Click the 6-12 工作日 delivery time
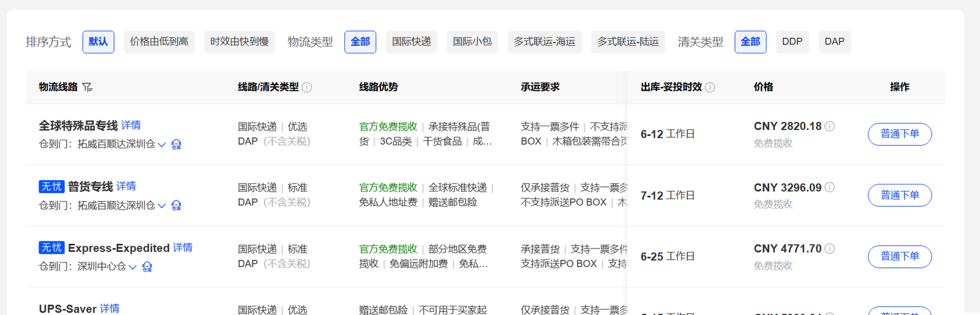Viewport: 980px width, 315px height. tap(668, 134)
